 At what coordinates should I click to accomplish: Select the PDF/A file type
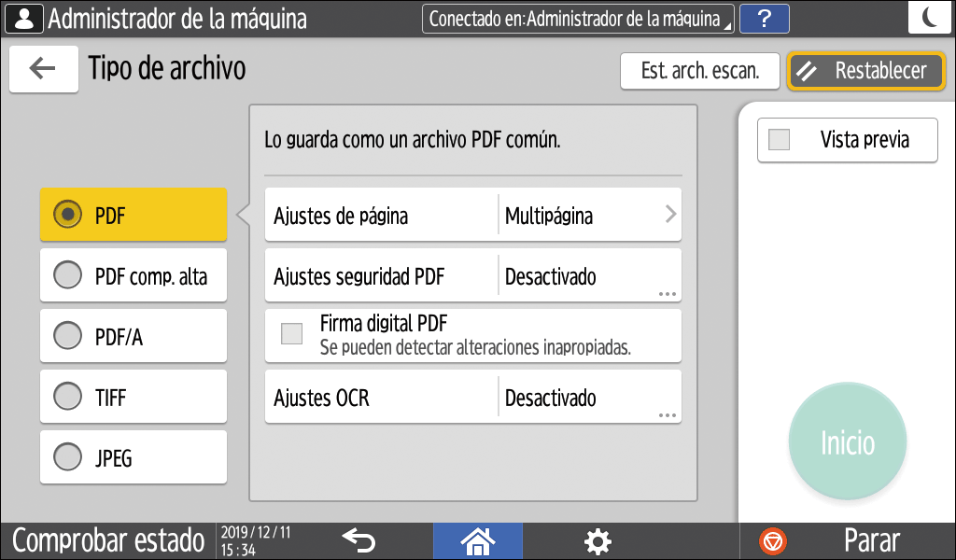[x=133, y=334]
